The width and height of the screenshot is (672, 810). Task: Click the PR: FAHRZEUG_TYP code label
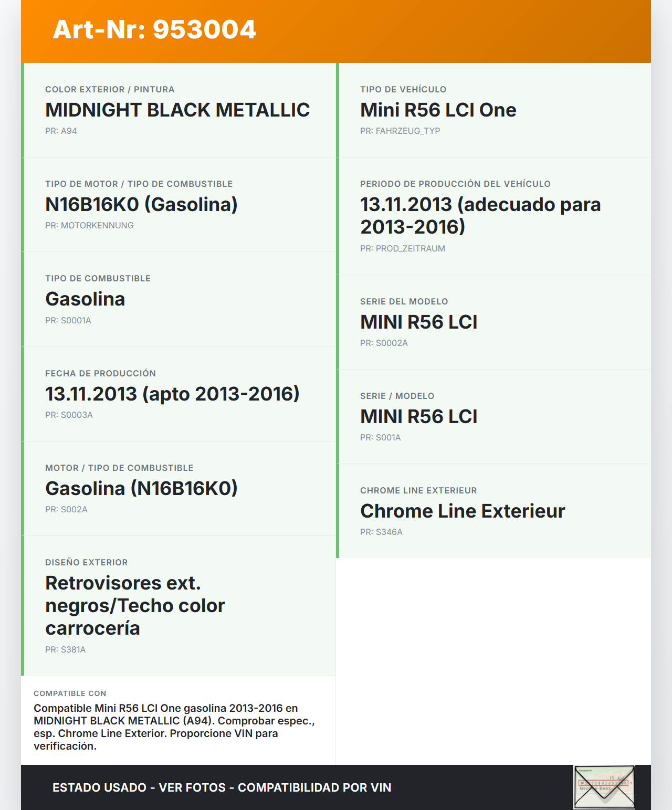(x=400, y=131)
